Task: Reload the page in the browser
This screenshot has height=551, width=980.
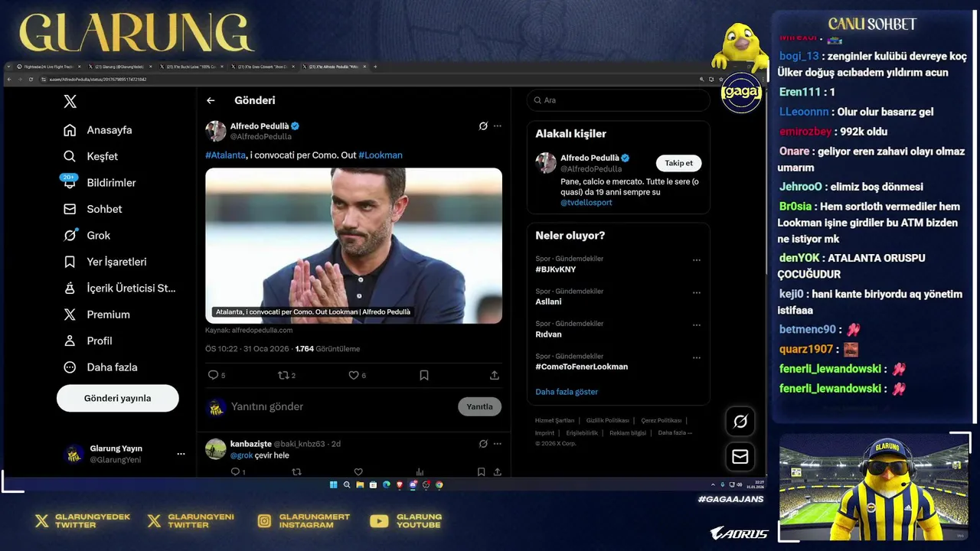Action: 31,79
